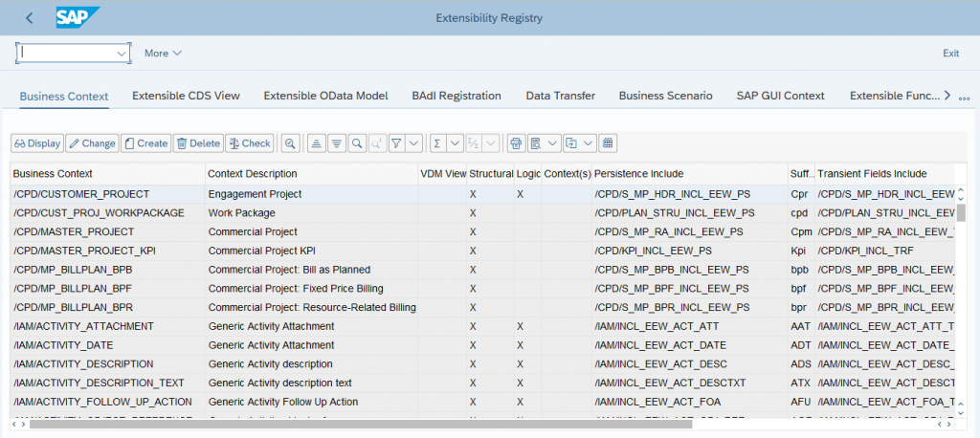Select the /CPD/MASTER_PROJECT_KPI cell
Screen dimensions: 980x438
pos(107,251)
